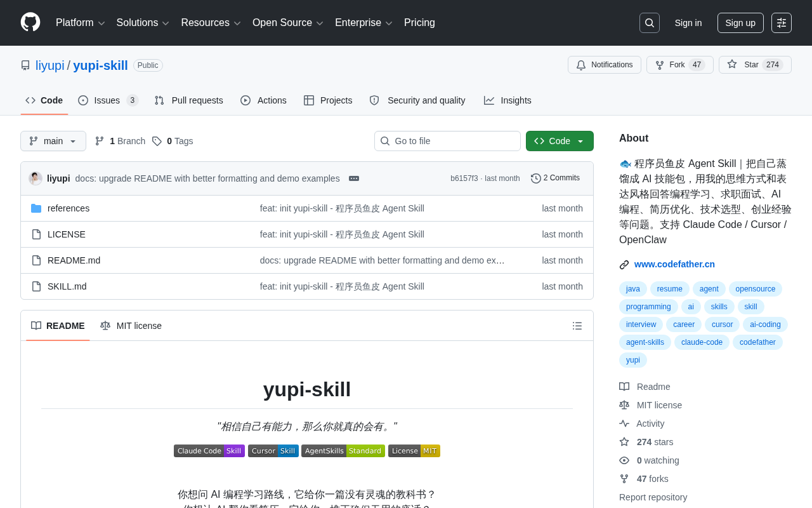This screenshot has width=812, height=508.
Task: Open the liyupi owner link
Action: click(50, 65)
